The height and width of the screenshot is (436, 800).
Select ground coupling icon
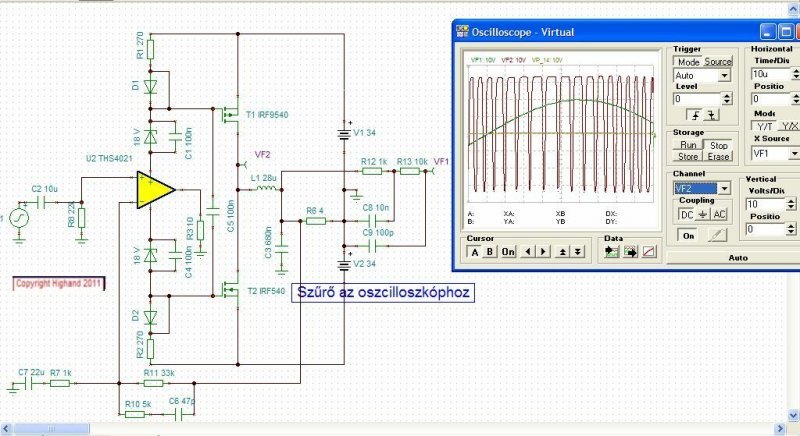pyautogui.click(x=703, y=215)
